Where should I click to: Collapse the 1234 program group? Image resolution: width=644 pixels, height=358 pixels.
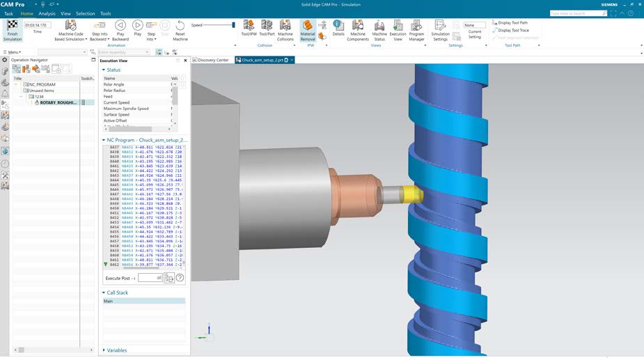pyautogui.click(x=22, y=97)
